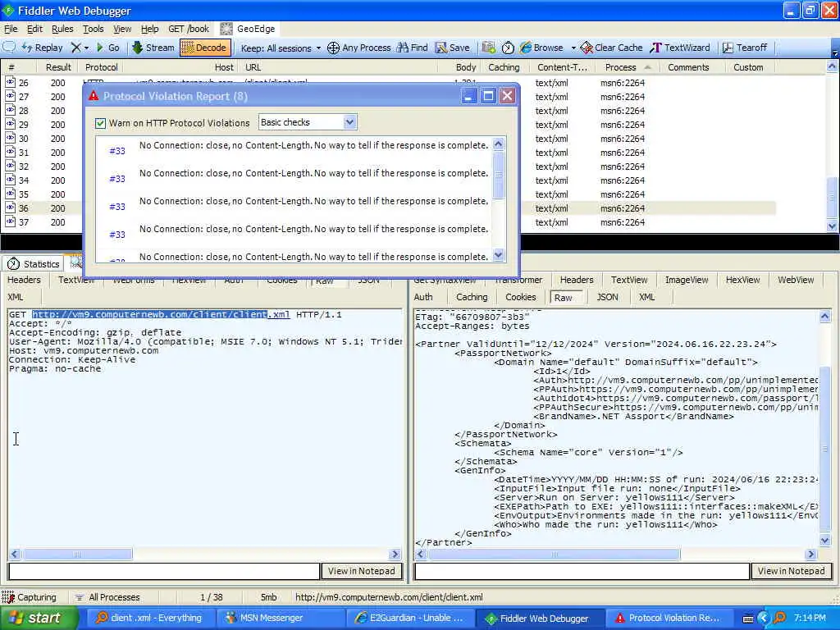Viewport: 840px width, 630px height.
Task: Toggle Stream mode in toolbar
Action: coord(153,48)
